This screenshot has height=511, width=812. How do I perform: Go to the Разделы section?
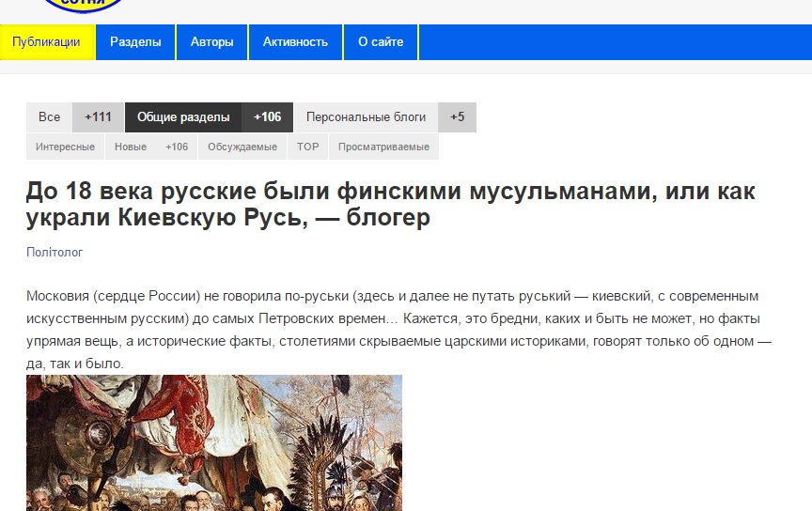[135, 42]
